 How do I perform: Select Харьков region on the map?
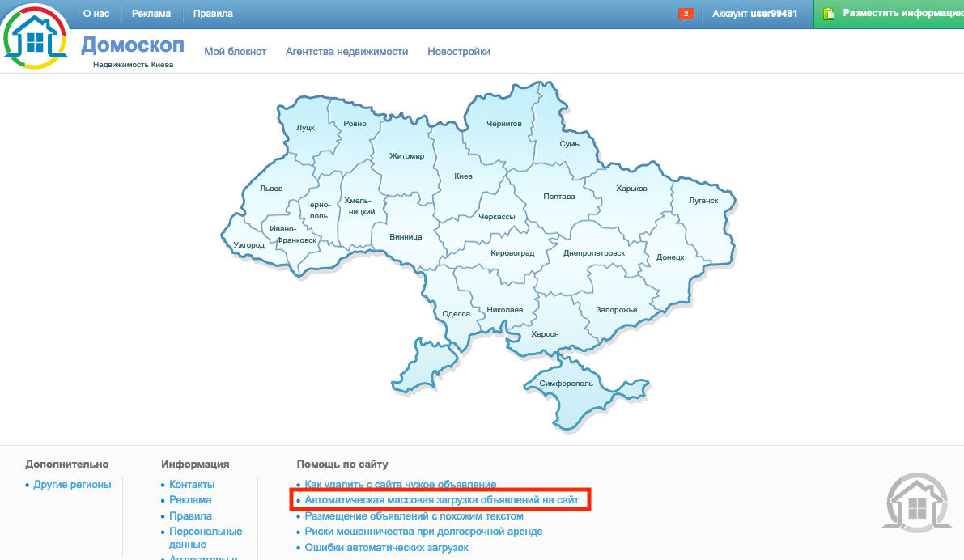pos(631,189)
